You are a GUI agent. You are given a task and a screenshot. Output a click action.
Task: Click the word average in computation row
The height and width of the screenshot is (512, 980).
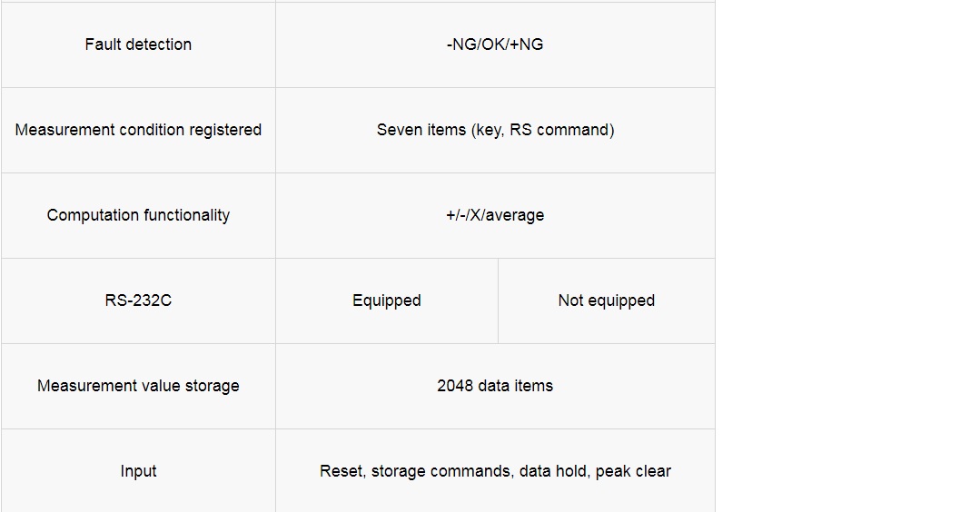point(515,216)
